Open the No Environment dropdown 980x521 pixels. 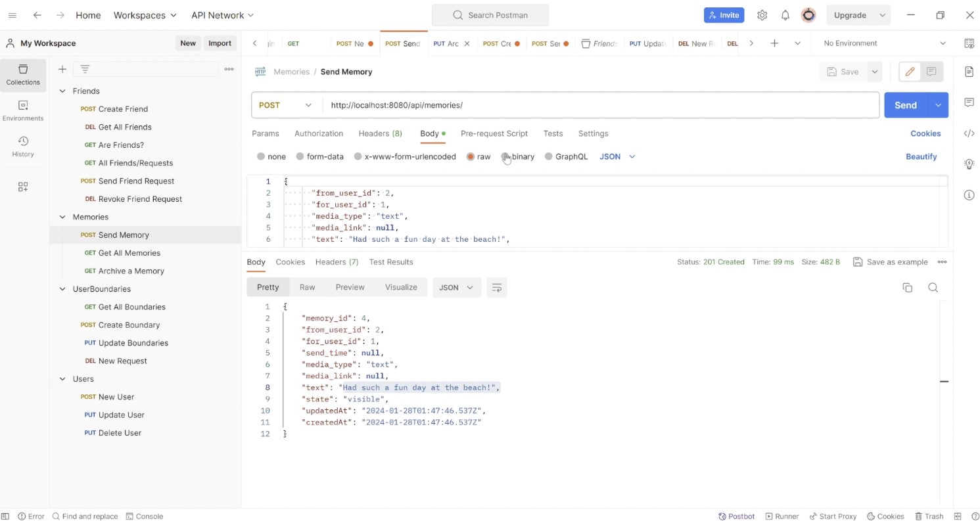pos(884,43)
